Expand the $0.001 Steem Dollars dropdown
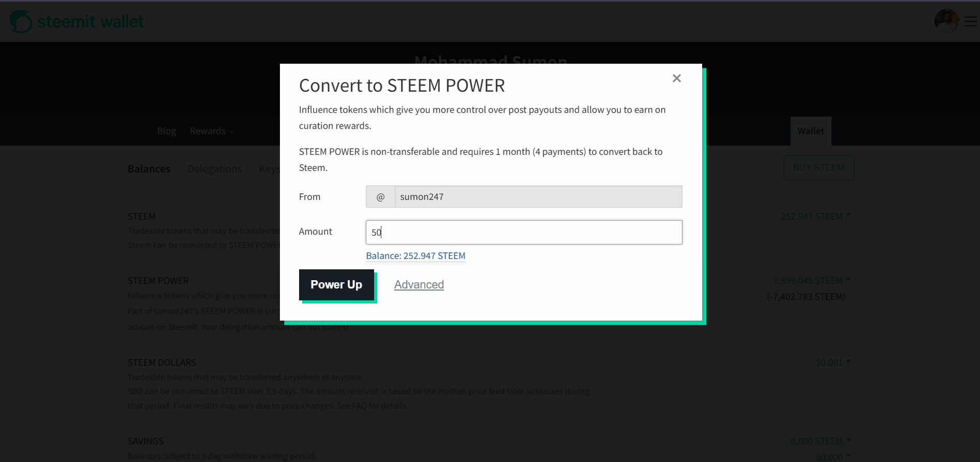This screenshot has width=980, height=462. coord(833,363)
